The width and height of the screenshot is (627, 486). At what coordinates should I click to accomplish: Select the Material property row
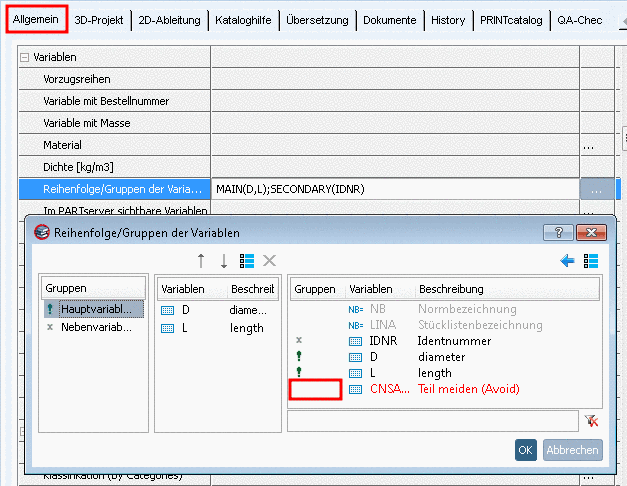click(x=114, y=145)
